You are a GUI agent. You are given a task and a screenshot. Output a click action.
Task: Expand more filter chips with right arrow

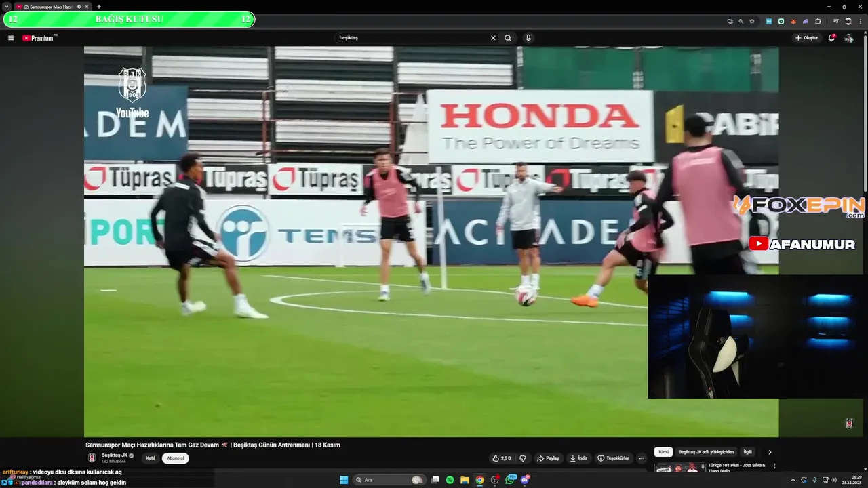tap(770, 452)
